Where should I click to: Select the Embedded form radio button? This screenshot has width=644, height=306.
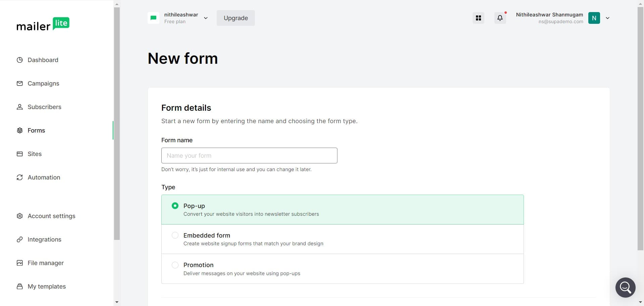pos(175,235)
